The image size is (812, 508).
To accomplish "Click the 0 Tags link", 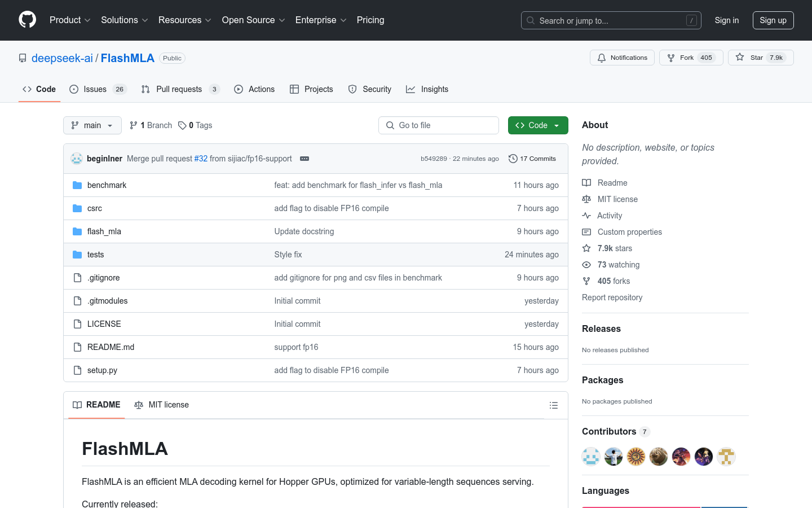I will point(195,125).
